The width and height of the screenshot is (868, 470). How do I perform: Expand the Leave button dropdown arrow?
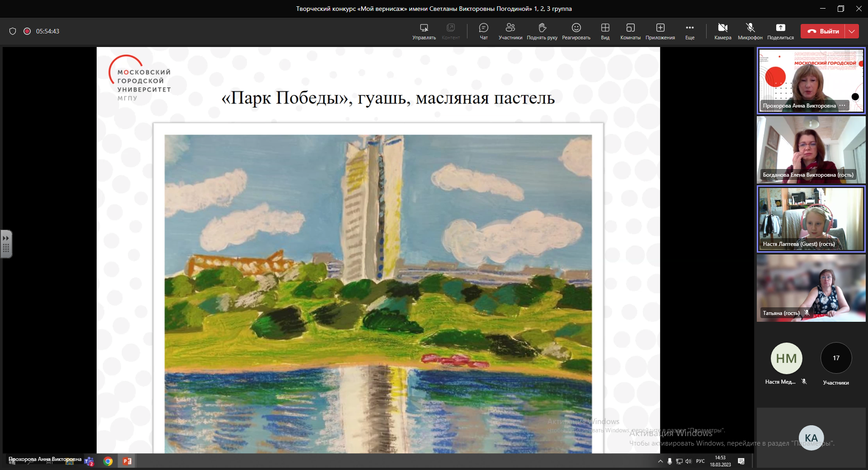852,31
